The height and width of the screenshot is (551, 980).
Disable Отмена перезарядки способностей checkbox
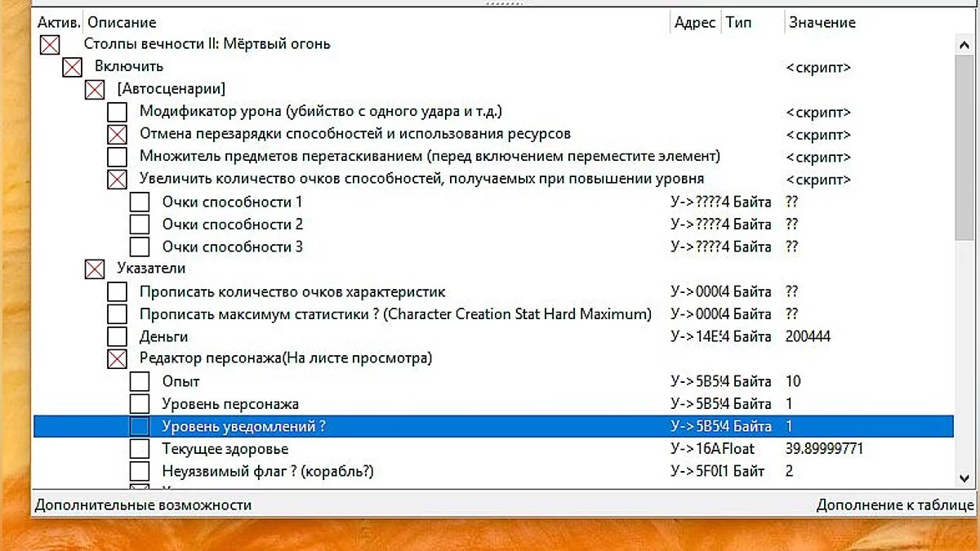tap(118, 134)
